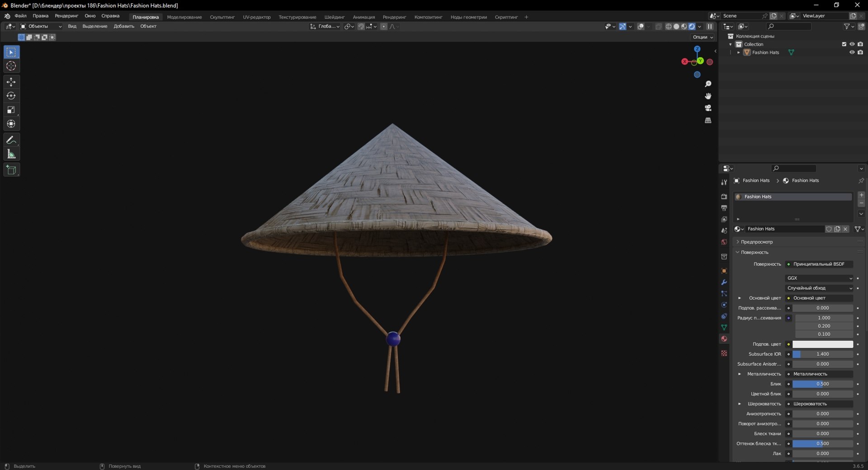Activate the Scale tool
Viewport: 868px width, 470px height.
pyautogui.click(x=11, y=110)
